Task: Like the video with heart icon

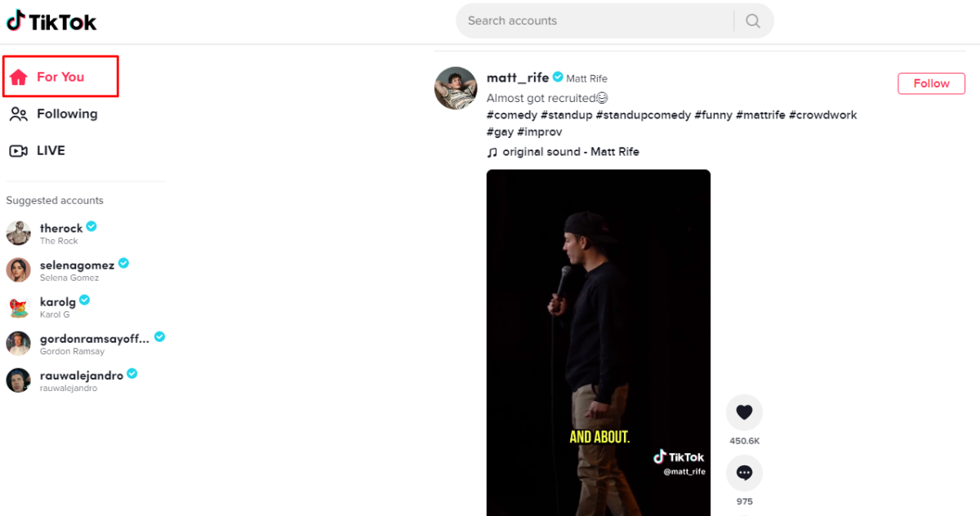Action: [744, 412]
